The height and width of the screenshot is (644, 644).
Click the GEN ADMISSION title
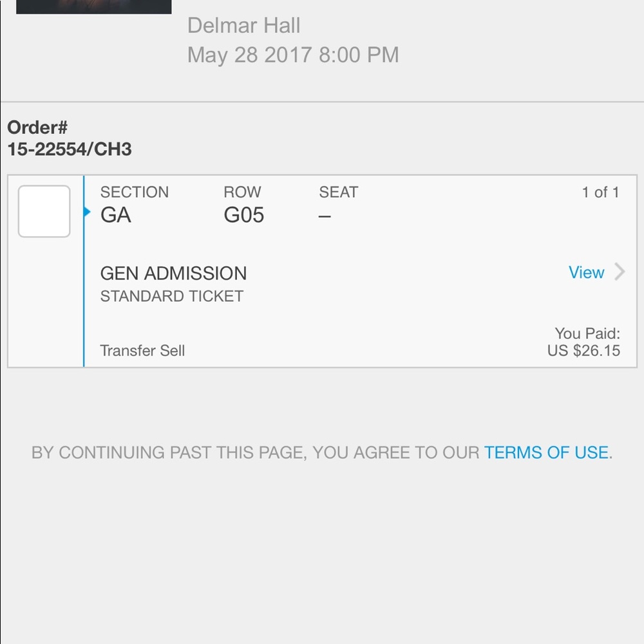pyautogui.click(x=173, y=273)
